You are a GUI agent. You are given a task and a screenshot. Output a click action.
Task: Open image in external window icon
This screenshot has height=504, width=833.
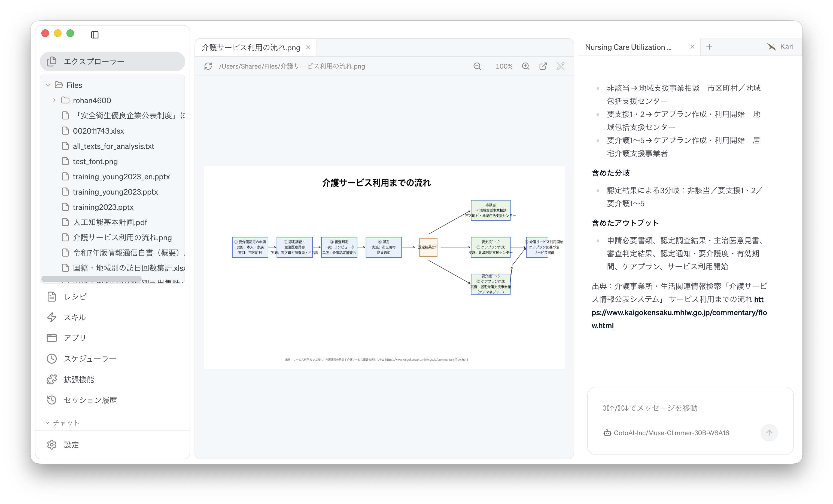(x=543, y=66)
